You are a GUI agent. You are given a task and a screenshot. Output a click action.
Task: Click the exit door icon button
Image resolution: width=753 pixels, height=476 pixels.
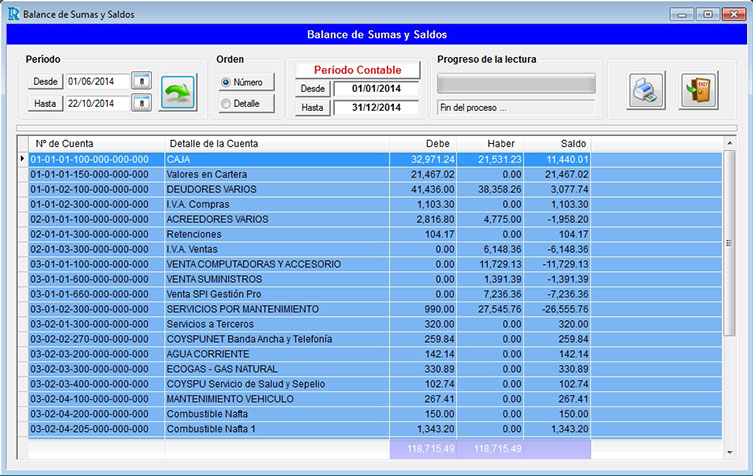pyautogui.click(x=699, y=90)
